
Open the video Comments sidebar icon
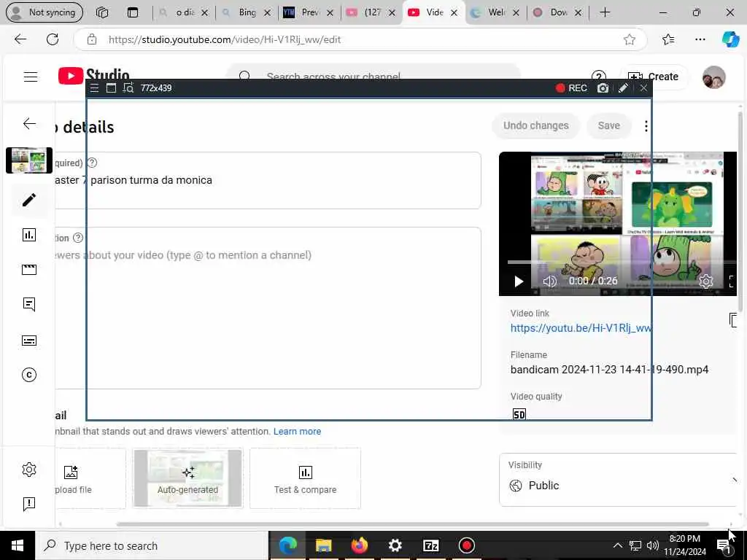point(29,304)
